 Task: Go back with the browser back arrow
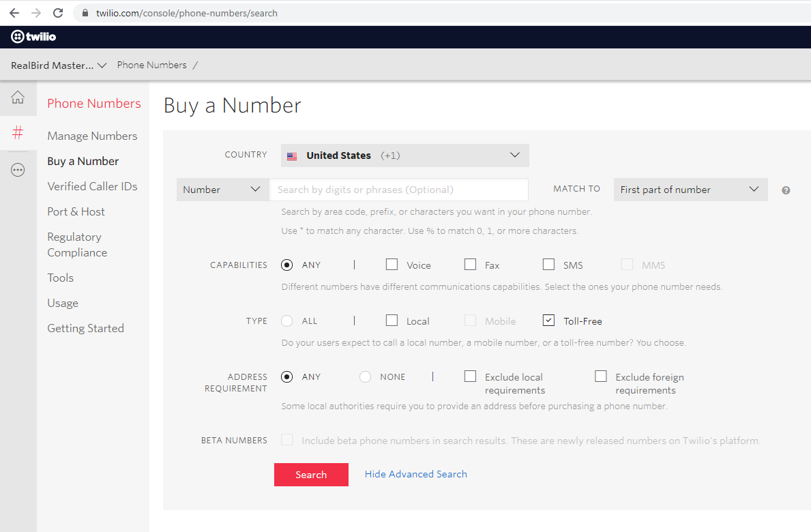click(14, 13)
